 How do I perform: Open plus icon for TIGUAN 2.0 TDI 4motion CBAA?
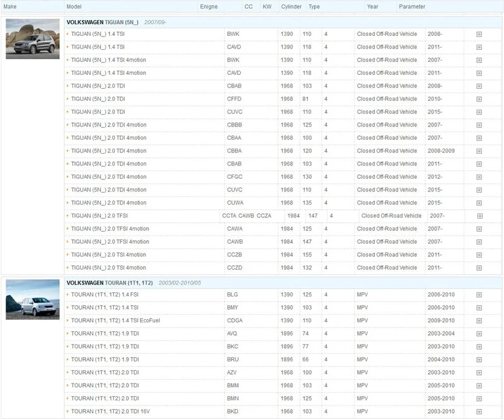coord(479,138)
